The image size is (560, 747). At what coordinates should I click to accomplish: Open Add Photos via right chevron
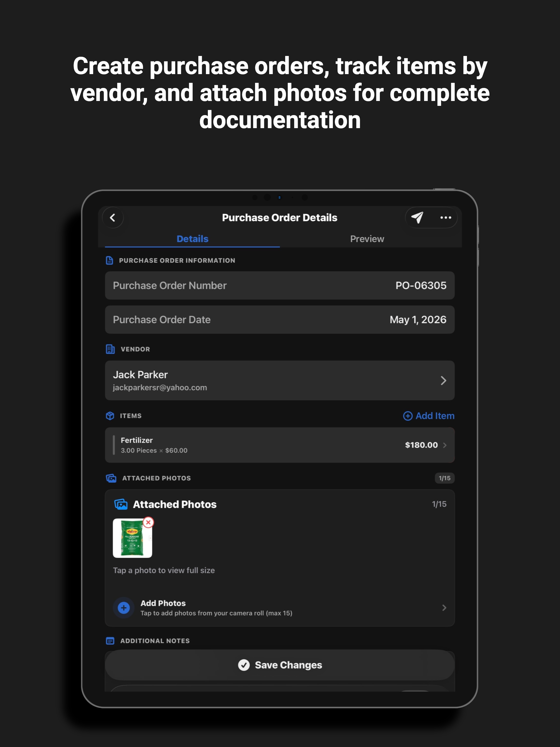[x=444, y=607]
